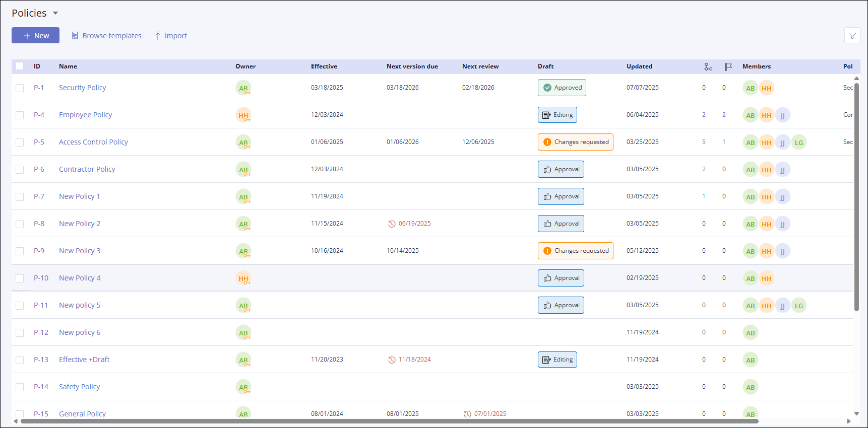
Task: Click the vertical scrollbar down arrow
Action: coord(856,413)
